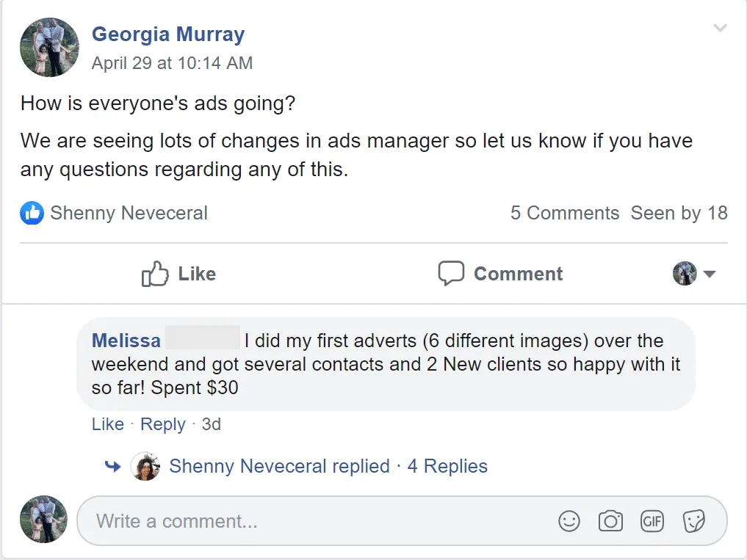
Task: Click the Comment speech bubble button
Action: click(x=500, y=274)
